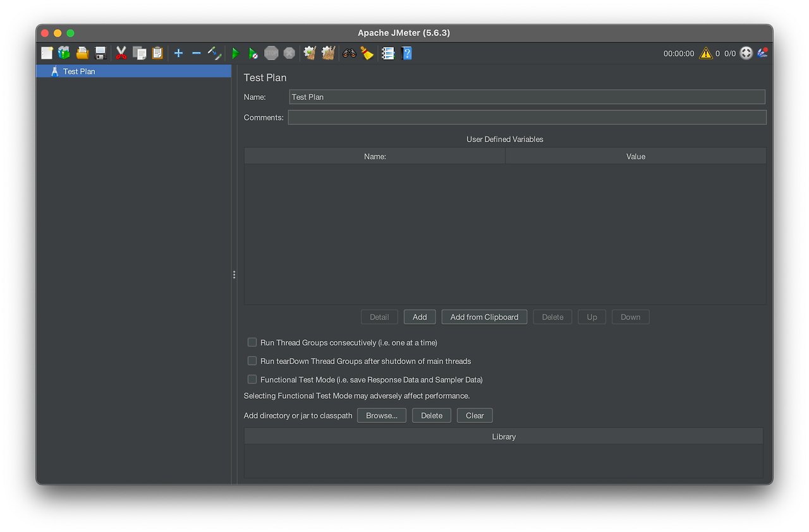Open the Templates icon in toolbar
The width and height of the screenshot is (809, 532).
point(64,53)
